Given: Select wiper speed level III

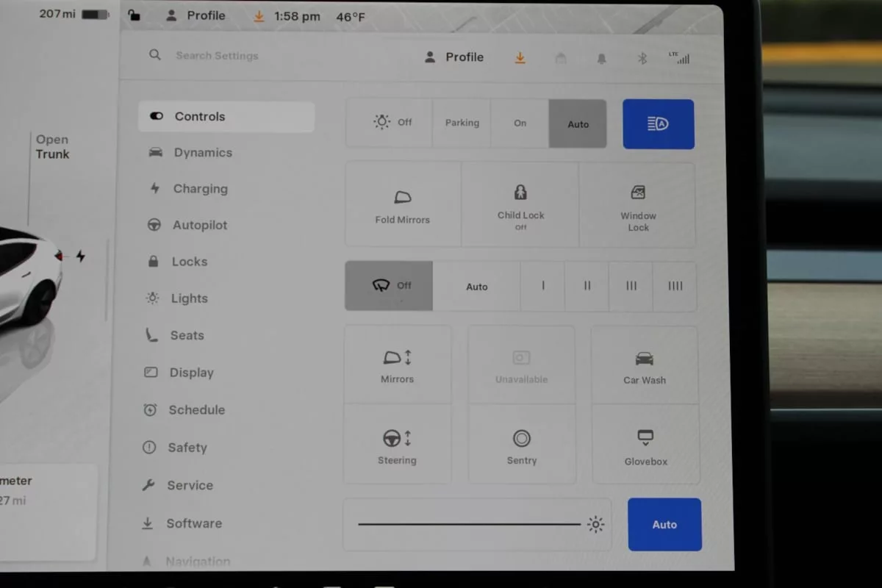Looking at the screenshot, I should (x=631, y=287).
